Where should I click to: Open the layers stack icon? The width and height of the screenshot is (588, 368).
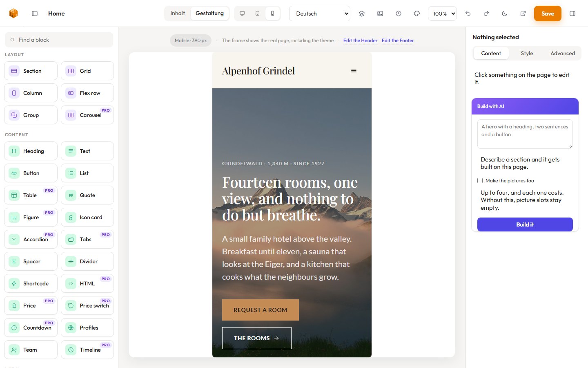pos(362,13)
